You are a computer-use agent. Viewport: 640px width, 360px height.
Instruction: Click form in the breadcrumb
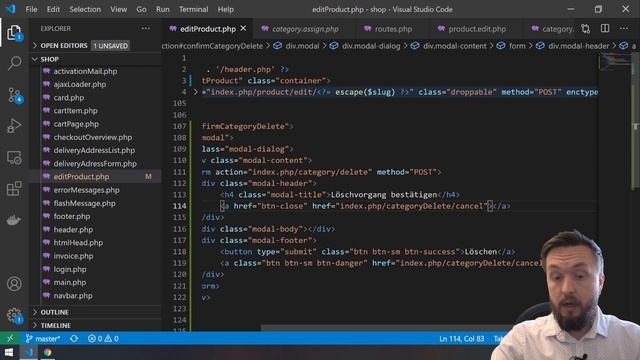coord(517,46)
